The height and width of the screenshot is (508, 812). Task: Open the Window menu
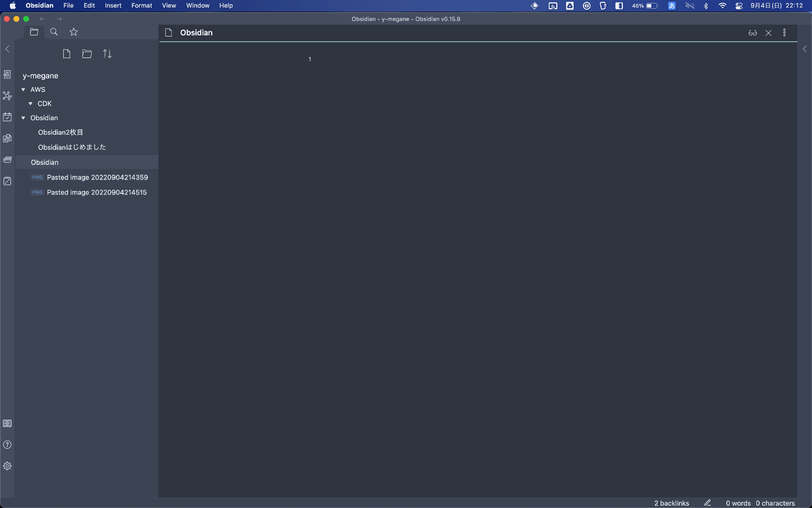tap(198, 5)
